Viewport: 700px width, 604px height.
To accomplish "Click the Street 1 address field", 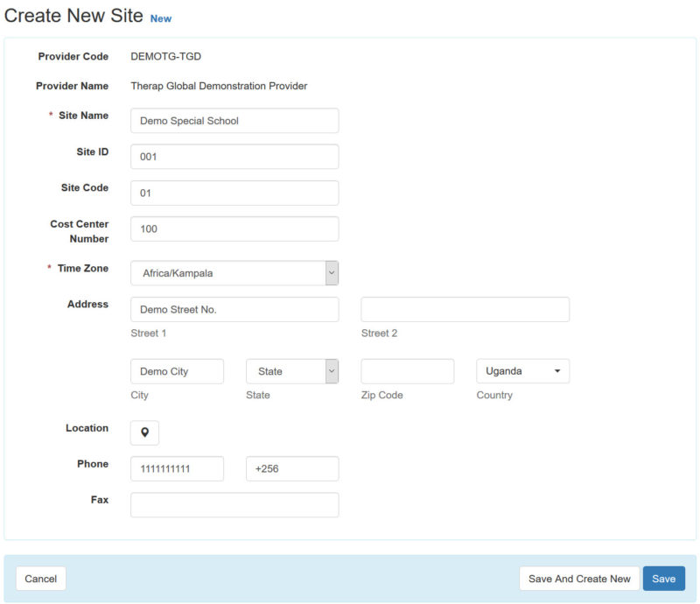I will tap(234, 309).
